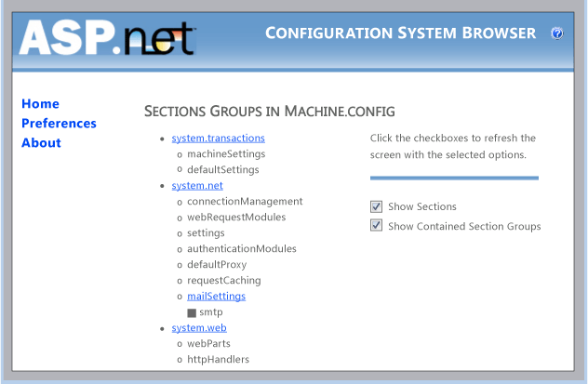Open the system.transactions section group link
Viewport: 588px width, 384px height.
pyautogui.click(x=219, y=139)
